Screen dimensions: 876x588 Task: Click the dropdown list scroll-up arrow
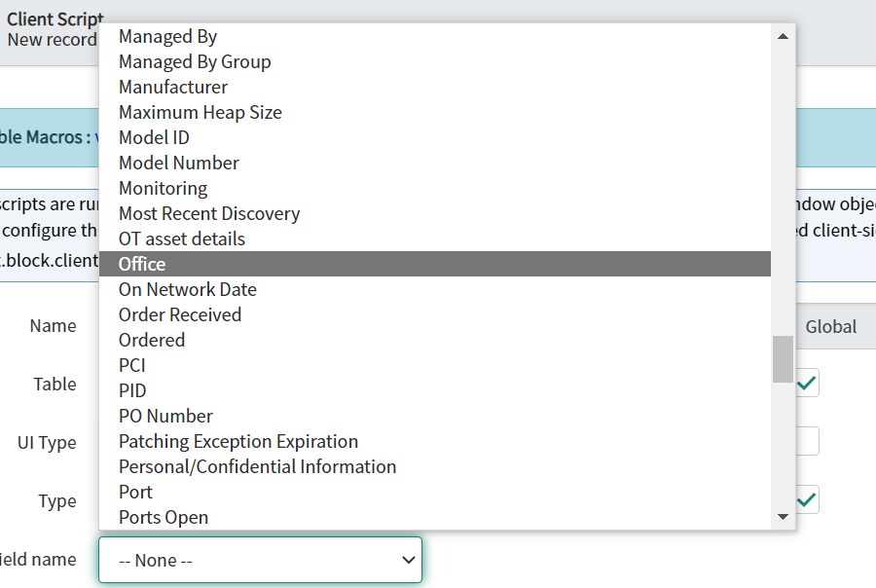(x=783, y=37)
